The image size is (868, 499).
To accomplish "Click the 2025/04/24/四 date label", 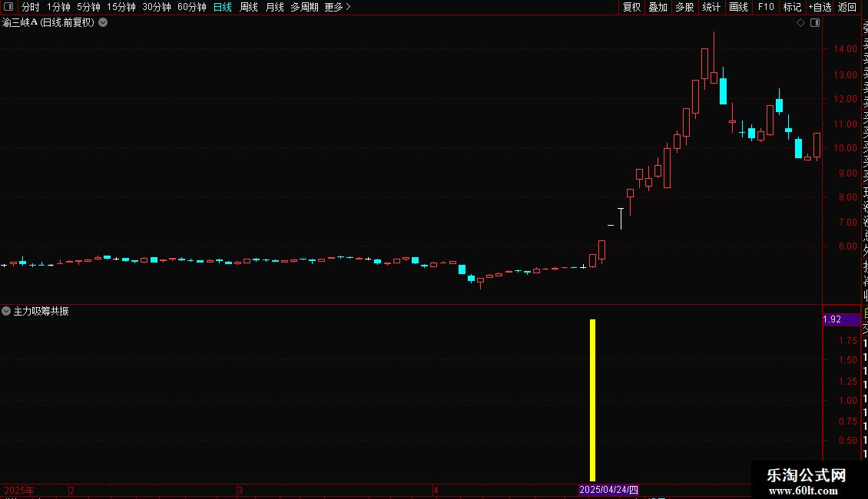I will coord(608,490).
